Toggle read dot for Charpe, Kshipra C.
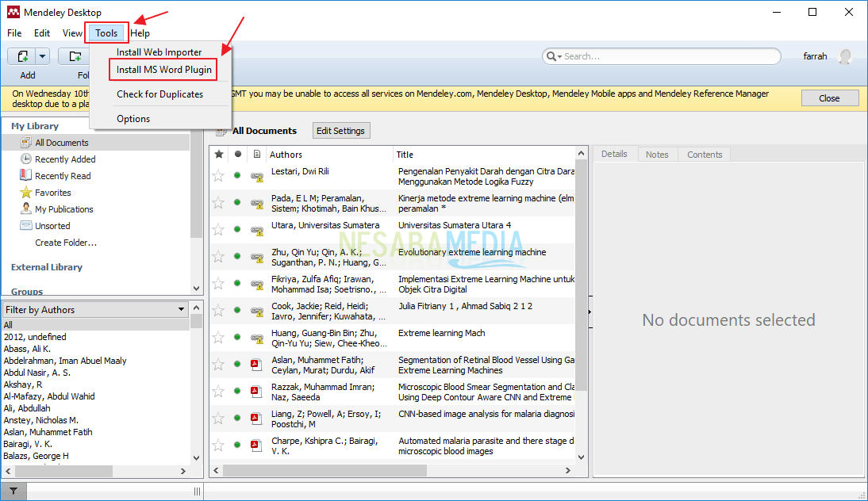This screenshot has width=868, height=501. [237, 445]
